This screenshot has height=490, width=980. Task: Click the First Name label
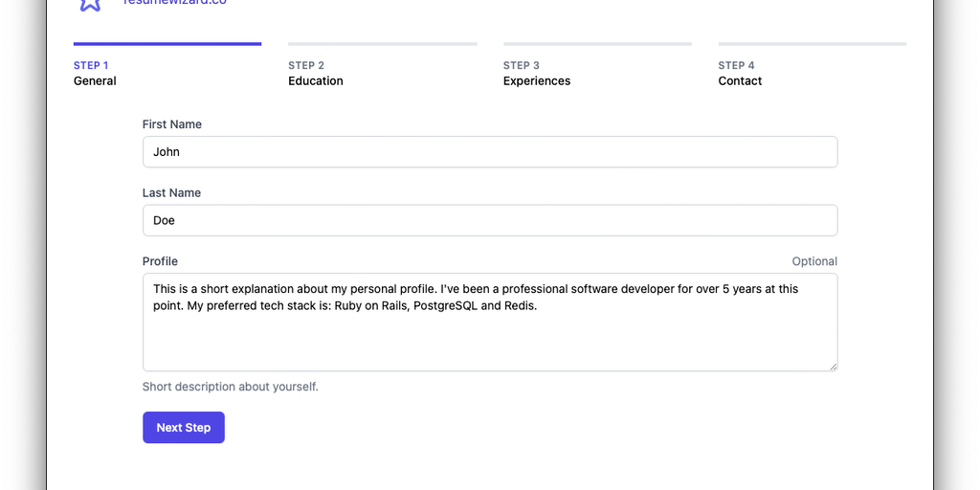(x=172, y=124)
